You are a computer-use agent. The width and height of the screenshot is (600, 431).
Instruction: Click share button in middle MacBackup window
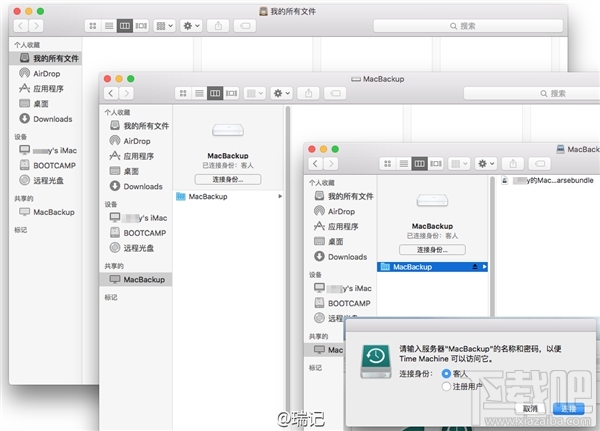pos(308,93)
